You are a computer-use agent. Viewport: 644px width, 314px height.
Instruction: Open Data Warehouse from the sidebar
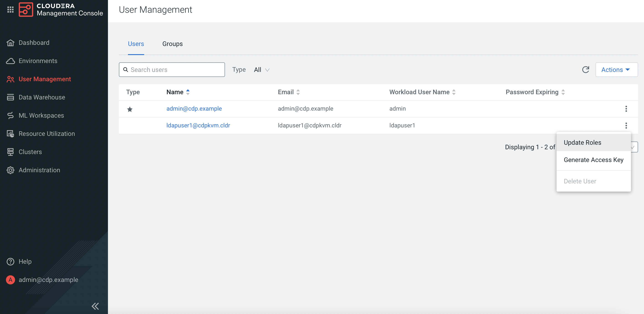tap(42, 97)
